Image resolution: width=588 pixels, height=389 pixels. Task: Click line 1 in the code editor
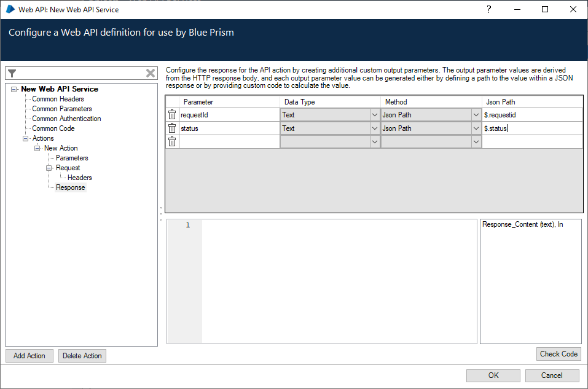[339, 225]
